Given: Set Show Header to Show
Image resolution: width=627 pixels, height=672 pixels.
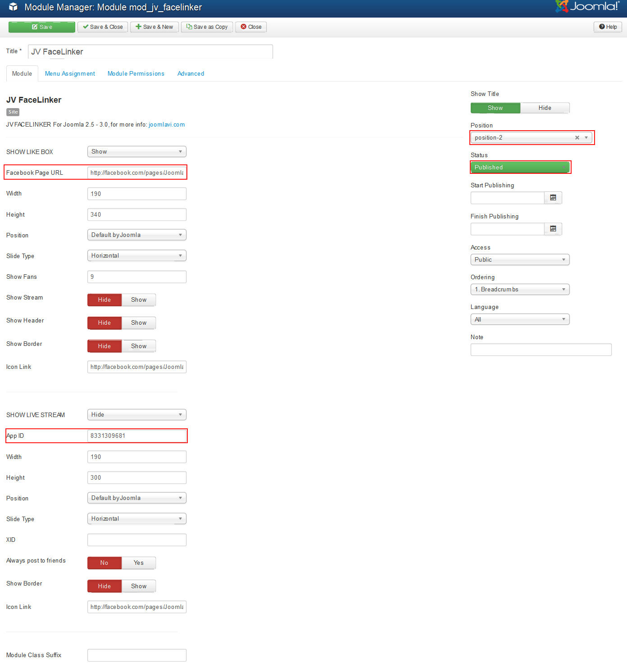Looking at the screenshot, I should tap(139, 323).
